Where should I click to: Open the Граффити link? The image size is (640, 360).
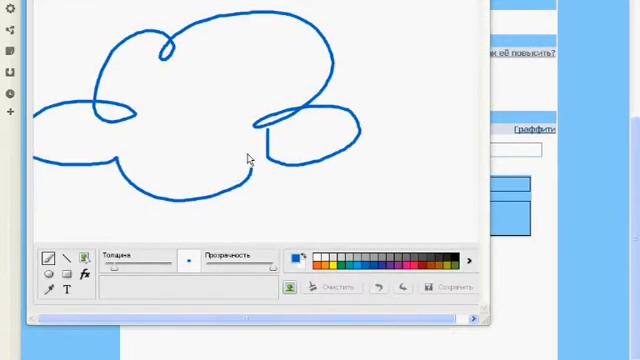535,129
